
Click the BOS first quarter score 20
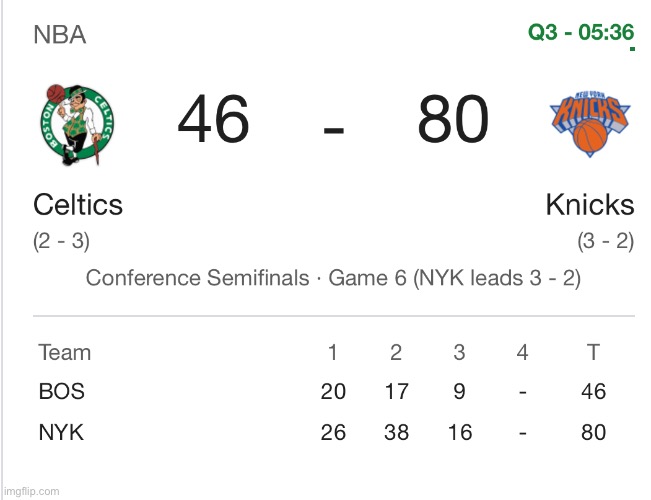click(333, 392)
